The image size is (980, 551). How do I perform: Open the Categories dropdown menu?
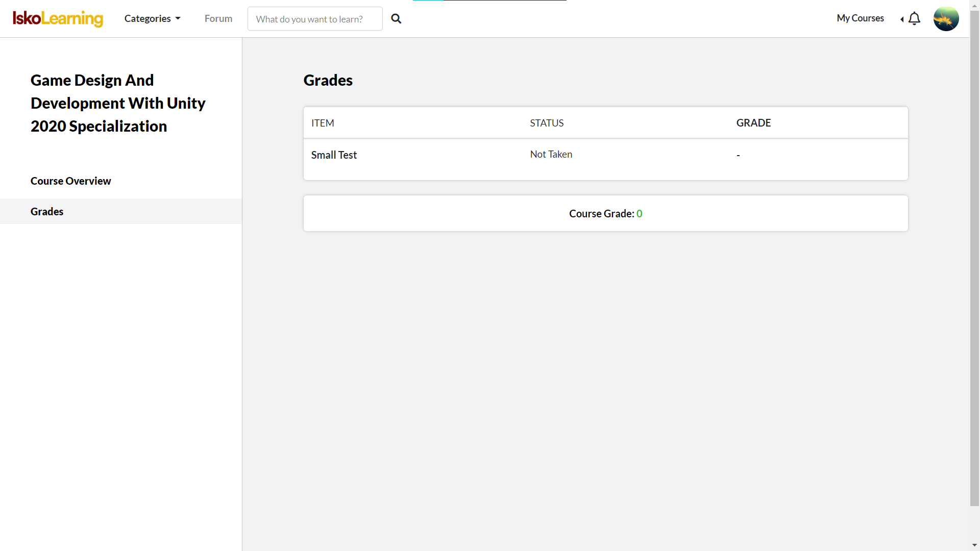pos(152,18)
